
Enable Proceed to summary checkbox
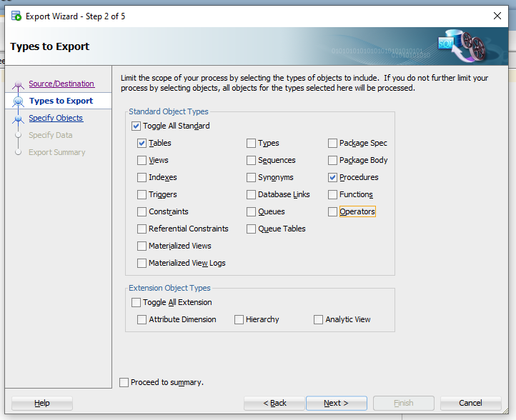point(124,382)
